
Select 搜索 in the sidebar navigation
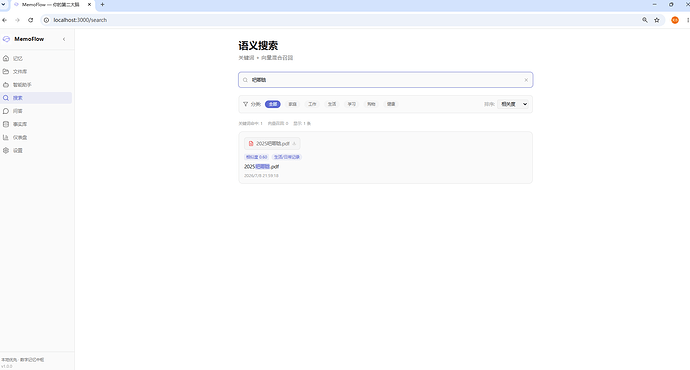[x=36, y=98]
